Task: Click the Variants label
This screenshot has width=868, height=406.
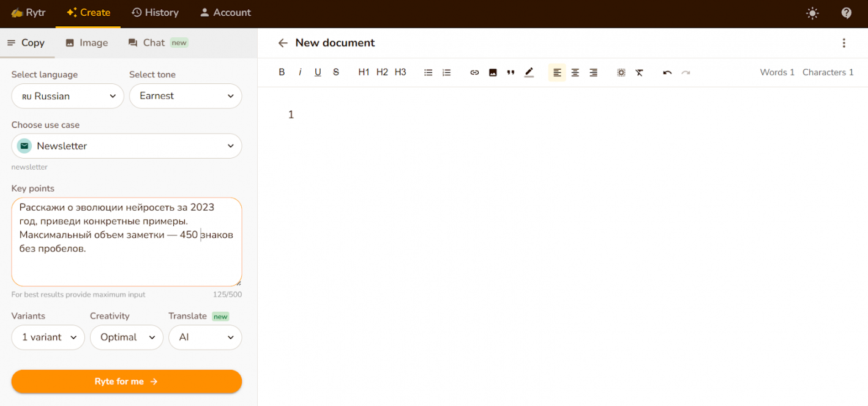Action: [x=28, y=316]
